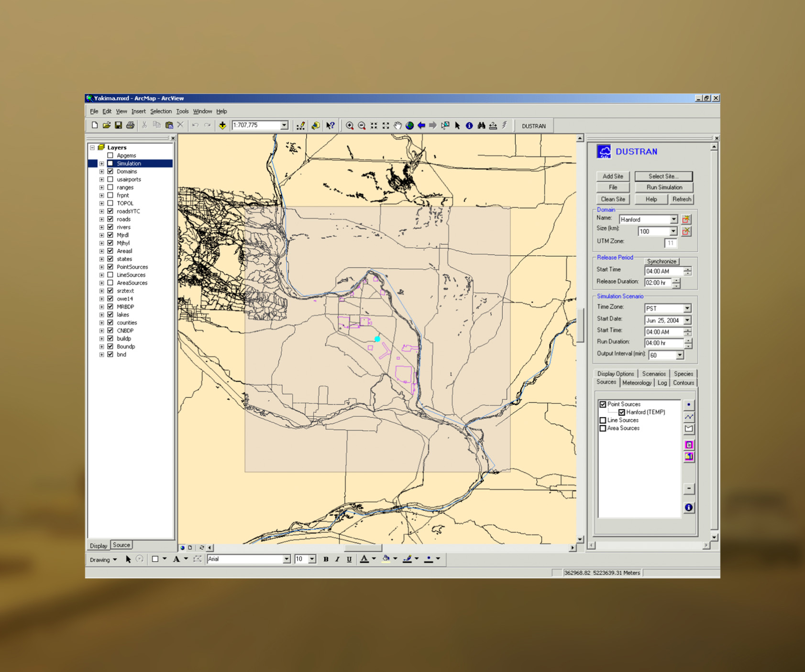
Task: Hide the rivers layer
Action: tap(110, 227)
